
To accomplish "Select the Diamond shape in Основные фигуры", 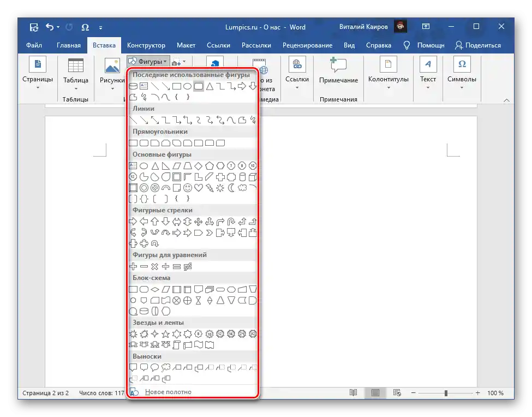I will (199, 166).
